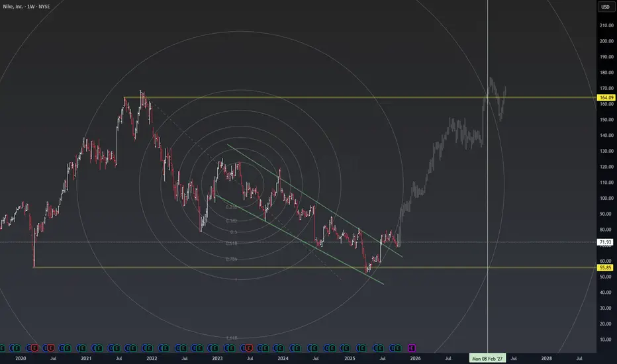Click the 20.00 price axis label
Image resolution: width=617 pixels, height=364 pixels.
tap(606, 324)
